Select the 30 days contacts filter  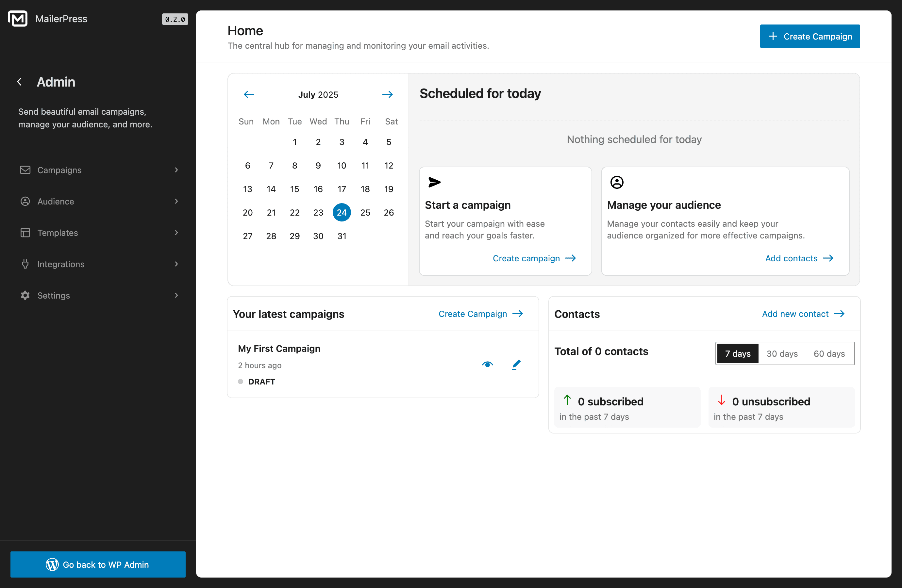782,353
